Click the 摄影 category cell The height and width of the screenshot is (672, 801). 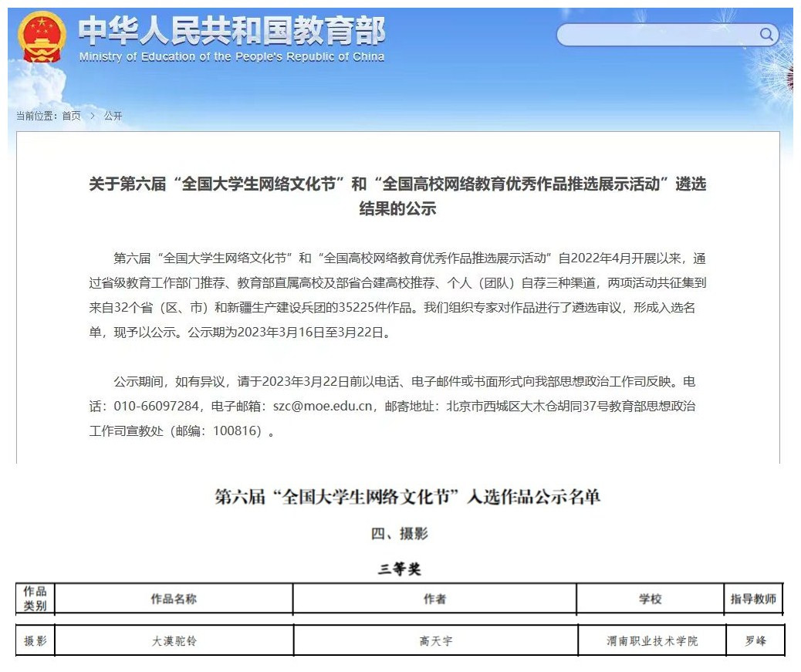(35, 640)
